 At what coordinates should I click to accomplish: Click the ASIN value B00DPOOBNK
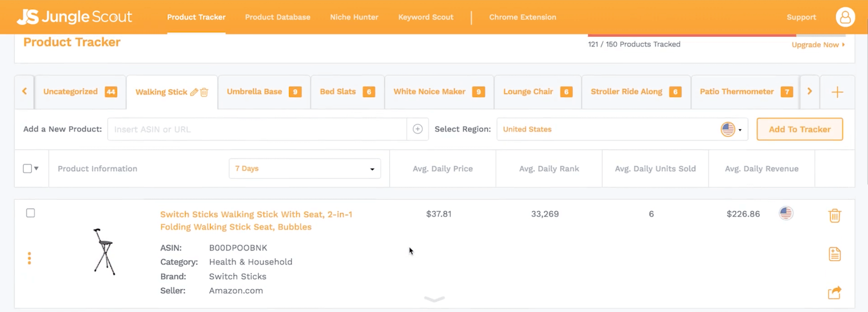pyautogui.click(x=238, y=248)
